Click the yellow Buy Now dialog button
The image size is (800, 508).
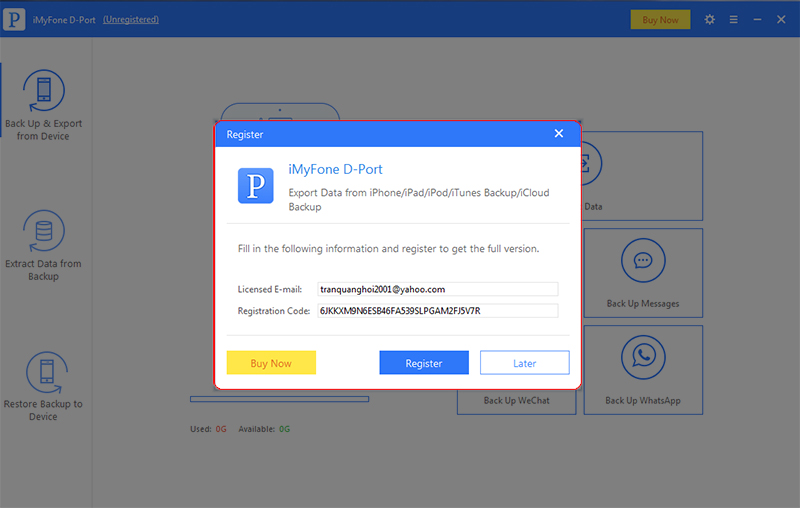point(271,363)
